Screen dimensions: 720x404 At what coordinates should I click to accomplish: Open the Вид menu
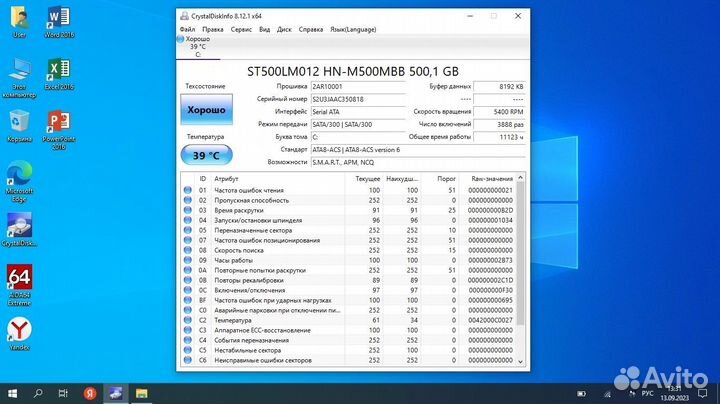(x=264, y=29)
